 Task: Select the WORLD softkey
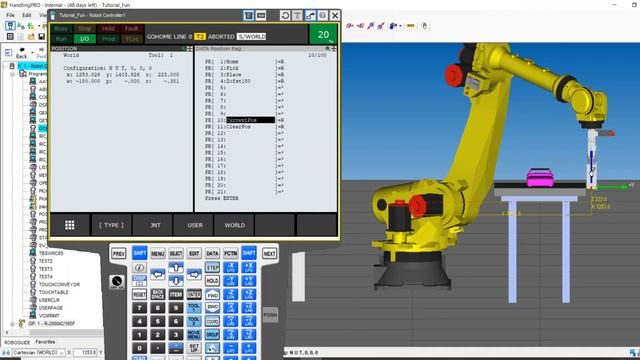(x=235, y=225)
